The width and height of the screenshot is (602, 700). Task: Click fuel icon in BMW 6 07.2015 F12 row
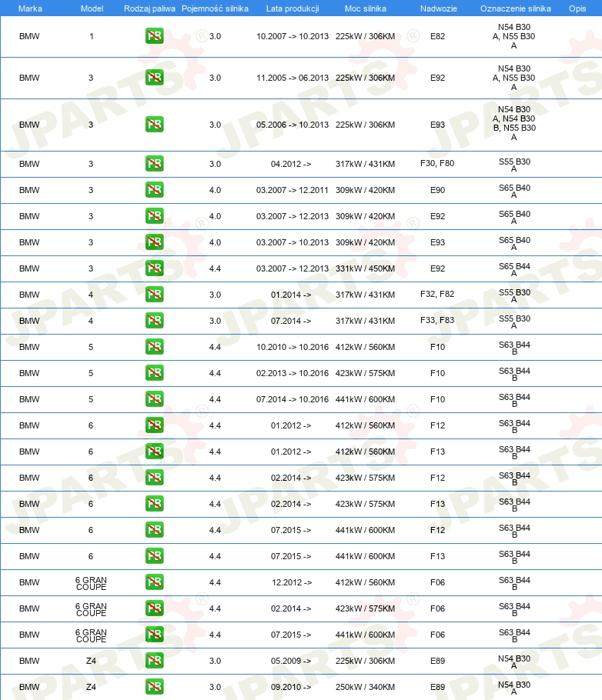154,530
